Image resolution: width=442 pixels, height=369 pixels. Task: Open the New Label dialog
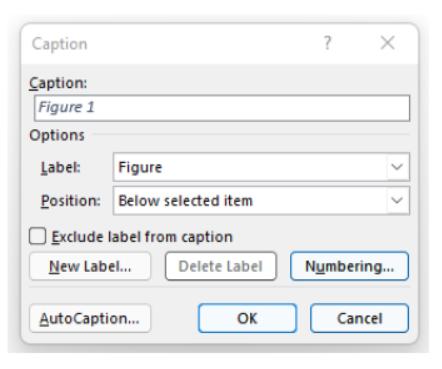point(90,266)
